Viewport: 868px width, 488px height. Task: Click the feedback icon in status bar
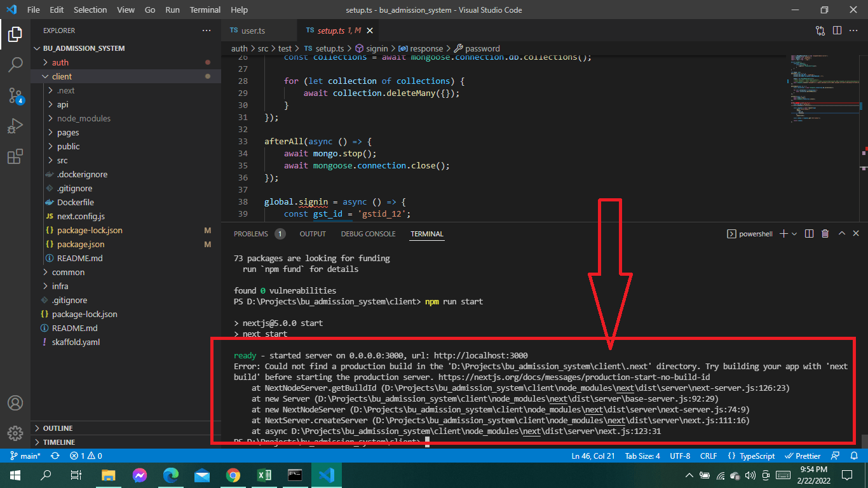click(837, 456)
